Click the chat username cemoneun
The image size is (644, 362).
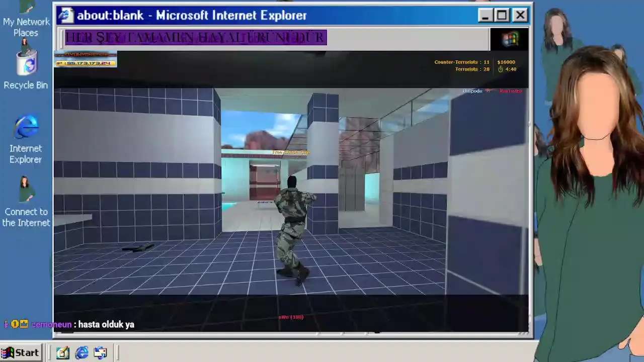(51, 325)
